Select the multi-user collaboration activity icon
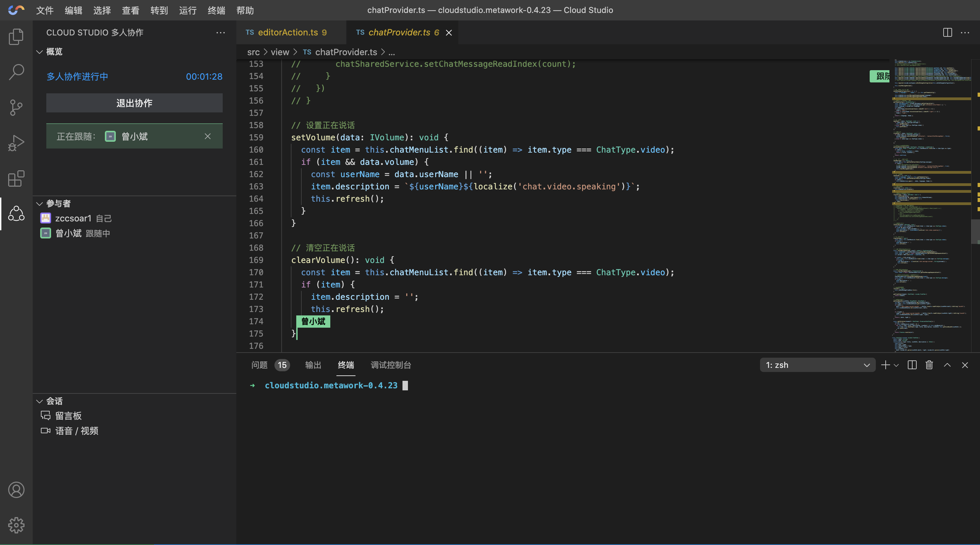Screen dimensions: 980x545 coord(16,214)
